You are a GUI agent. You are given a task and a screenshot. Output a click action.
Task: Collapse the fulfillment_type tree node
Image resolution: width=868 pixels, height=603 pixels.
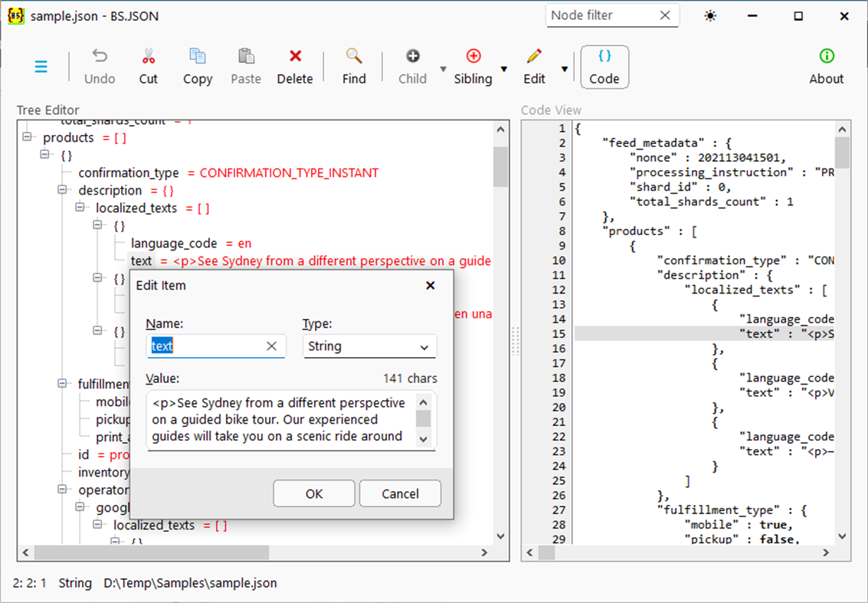coord(63,383)
